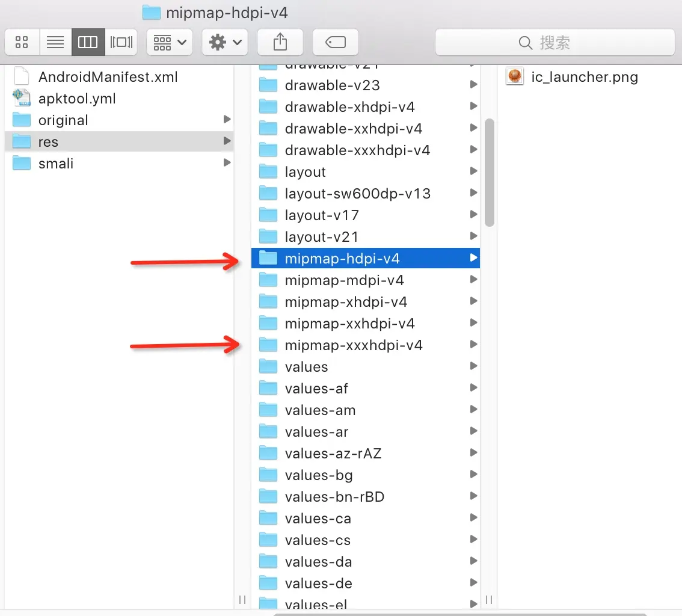Click the folder icon of values-ca

click(x=268, y=518)
